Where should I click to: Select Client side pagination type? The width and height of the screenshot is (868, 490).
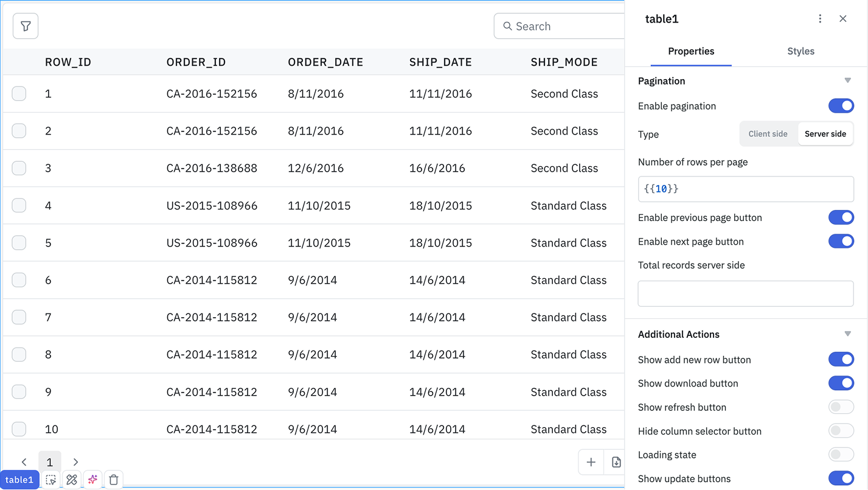click(768, 134)
